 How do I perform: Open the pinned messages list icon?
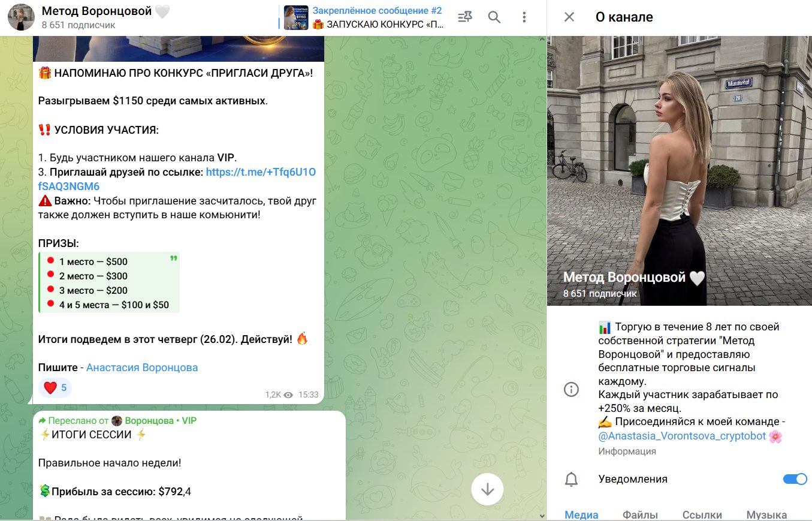tap(464, 17)
